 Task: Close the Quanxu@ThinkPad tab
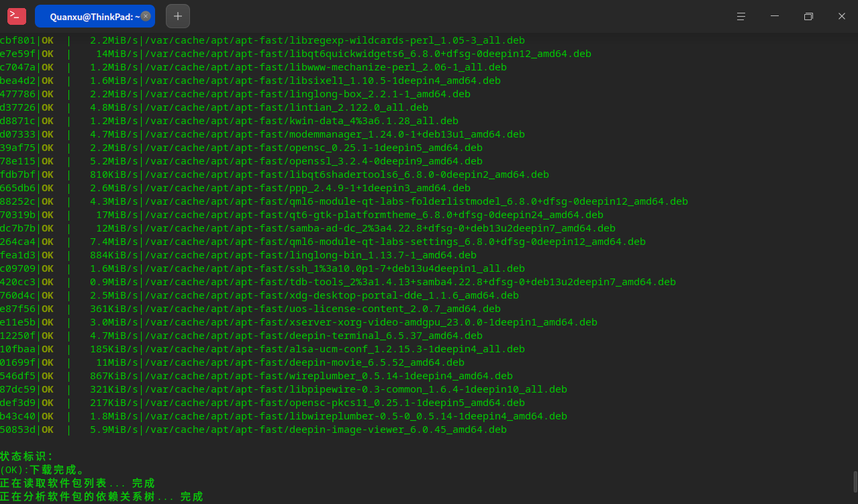(x=146, y=16)
